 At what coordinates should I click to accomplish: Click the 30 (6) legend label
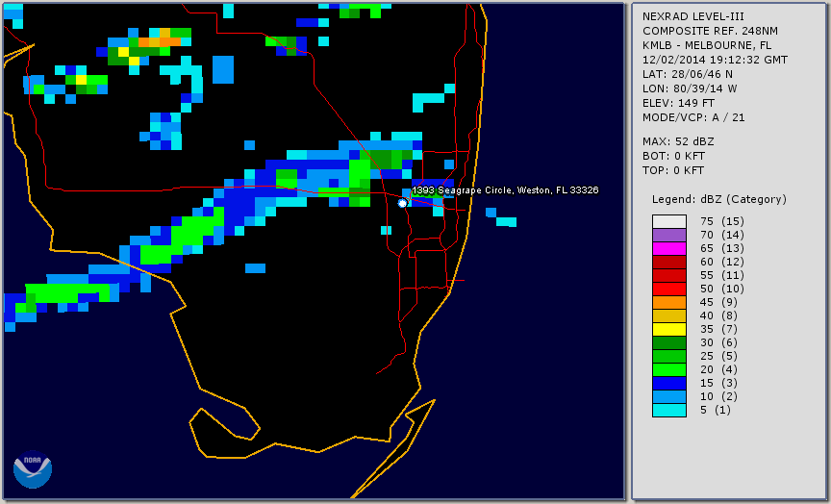718,342
